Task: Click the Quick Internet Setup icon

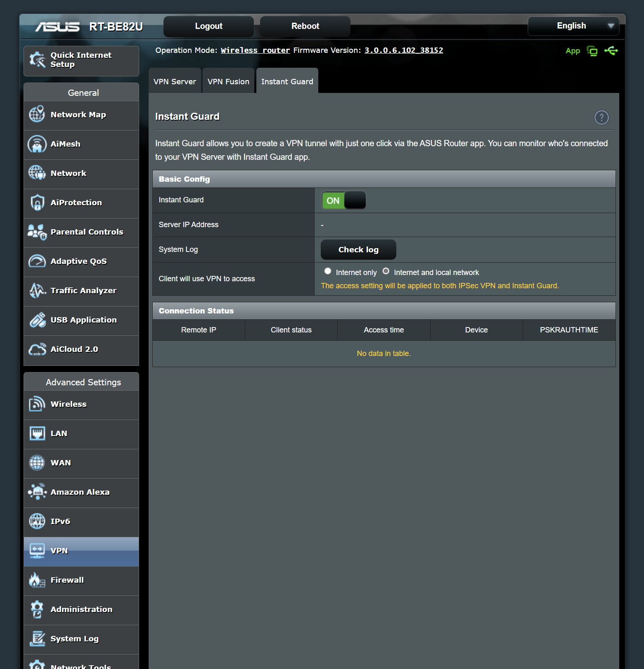Action: coord(37,60)
